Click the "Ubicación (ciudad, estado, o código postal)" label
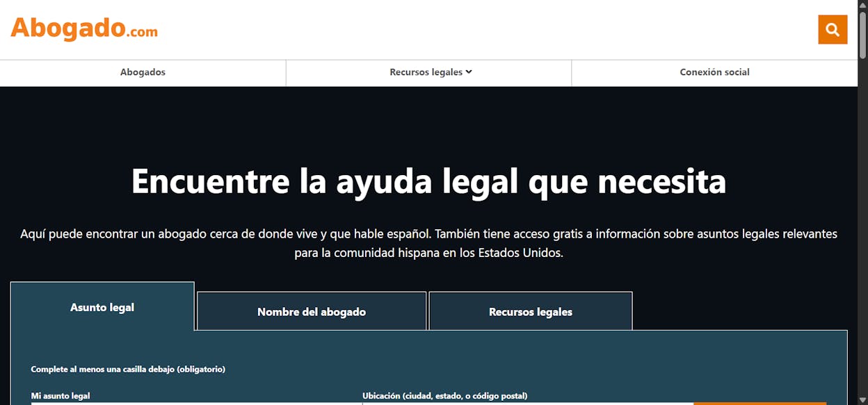The image size is (868, 405). click(444, 396)
